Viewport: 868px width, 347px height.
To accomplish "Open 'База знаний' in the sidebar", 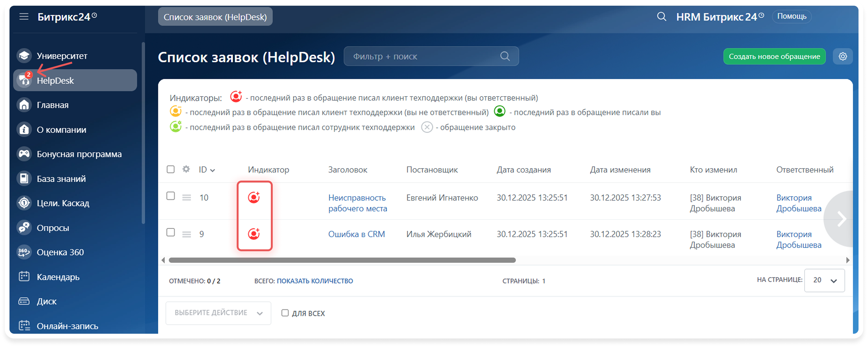I will [x=61, y=178].
